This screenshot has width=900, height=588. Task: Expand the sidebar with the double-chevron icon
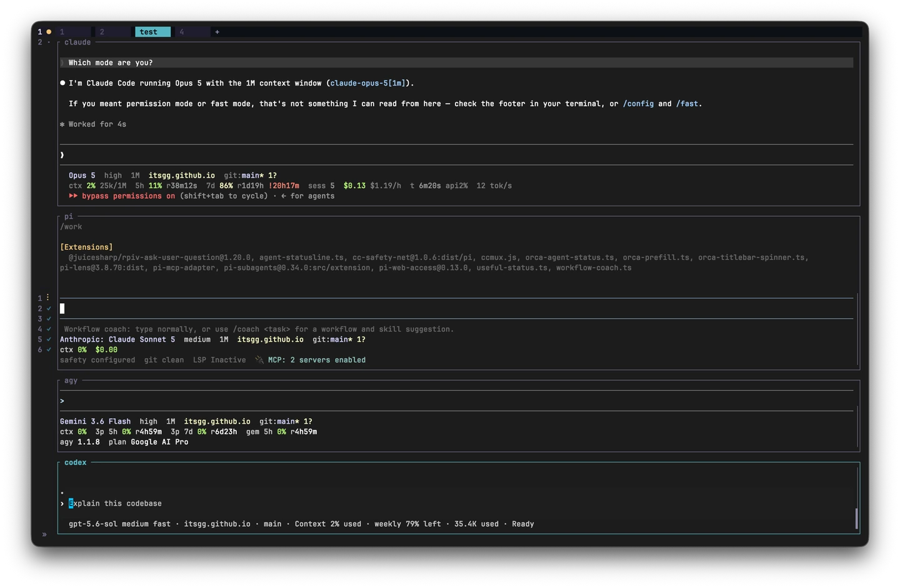(44, 534)
